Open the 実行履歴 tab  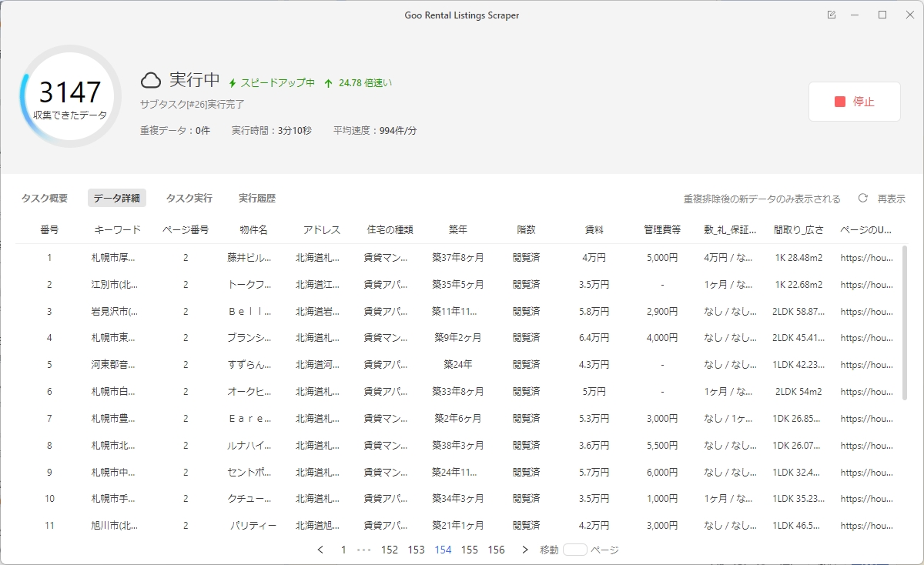pyautogui.click(x=257, y=199)
